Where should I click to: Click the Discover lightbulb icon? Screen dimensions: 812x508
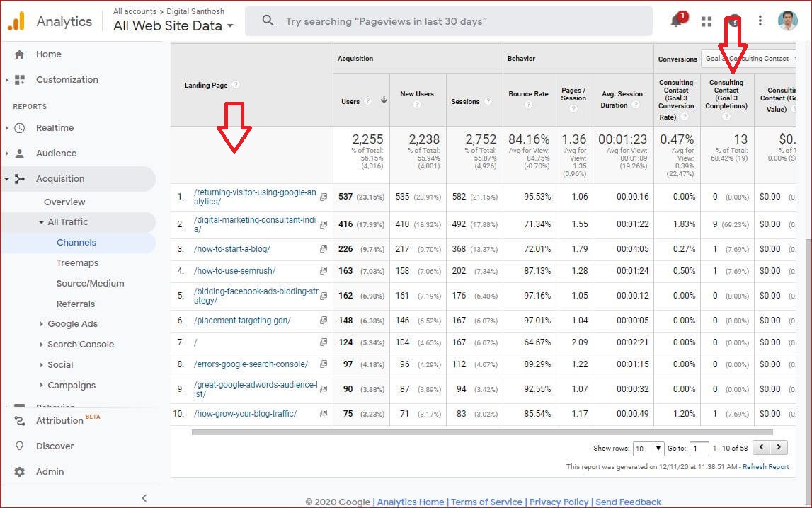(x=20, y=446)
